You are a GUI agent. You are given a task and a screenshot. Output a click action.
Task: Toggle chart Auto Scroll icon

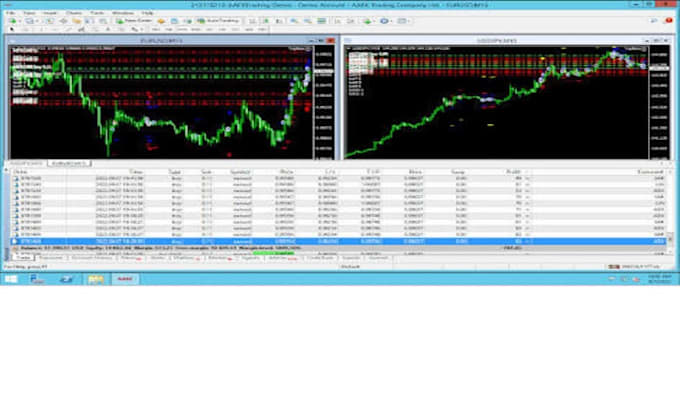tap(338, 21)
